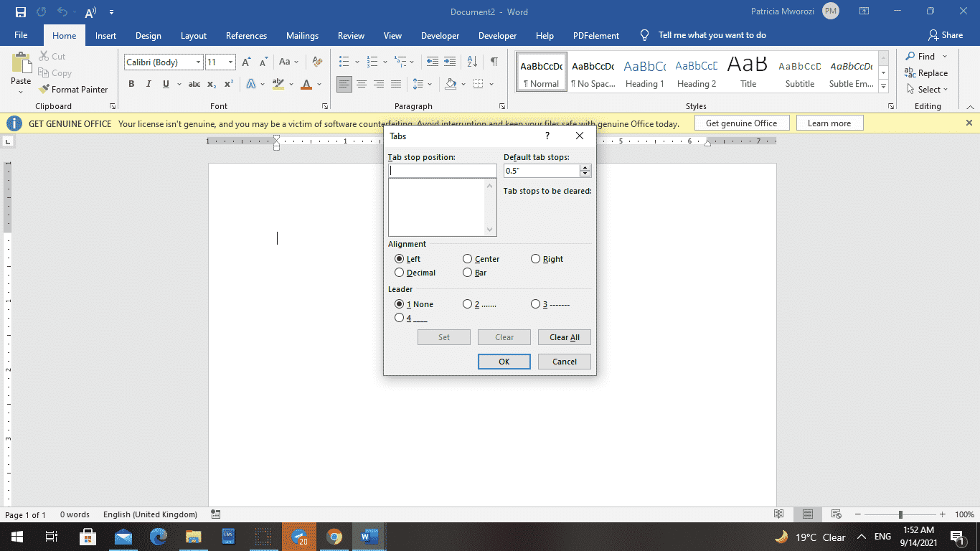Open the Font name dropdown
Image resolution: width=980 pixels, height=551 pixels.
[199, 62]
